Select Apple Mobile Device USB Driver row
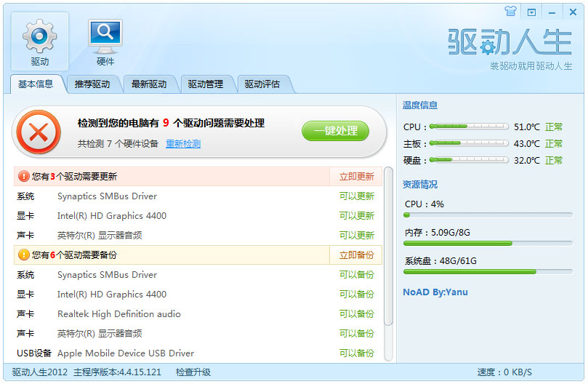 coord(198,353)
